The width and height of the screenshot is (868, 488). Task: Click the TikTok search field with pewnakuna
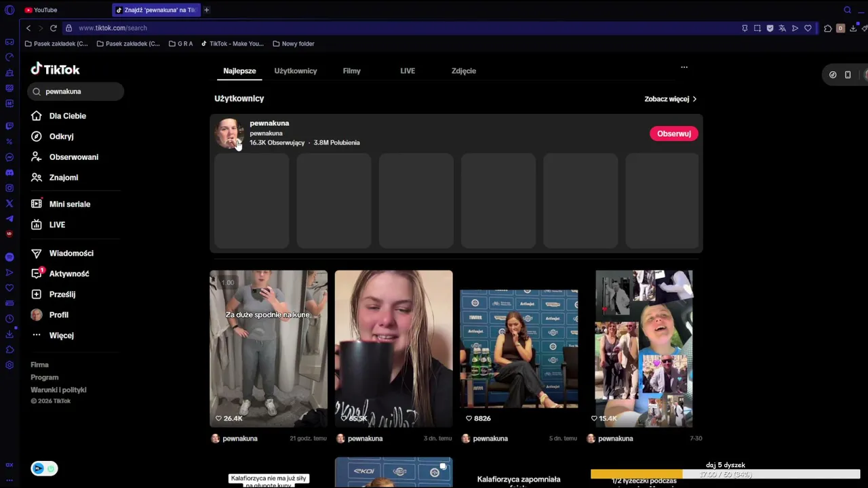[76, 91]
